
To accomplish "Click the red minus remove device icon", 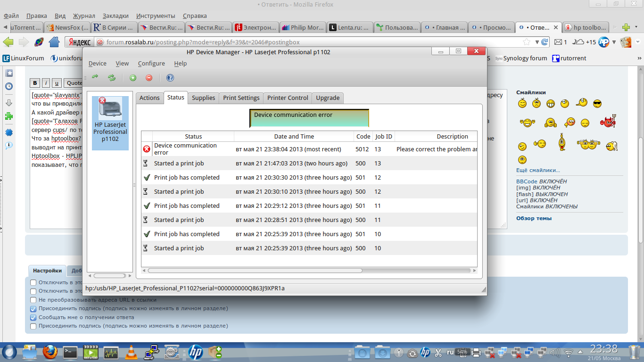I will [149, 78].
